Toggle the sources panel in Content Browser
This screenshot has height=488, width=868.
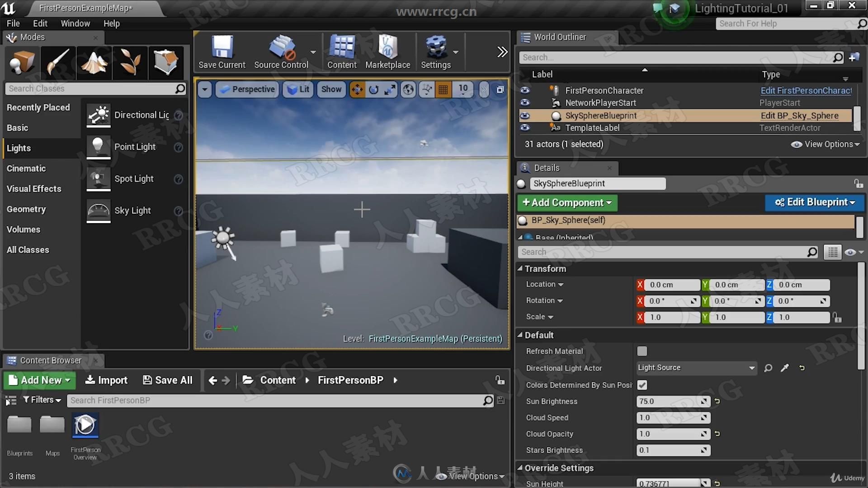[x=11, y=400]
